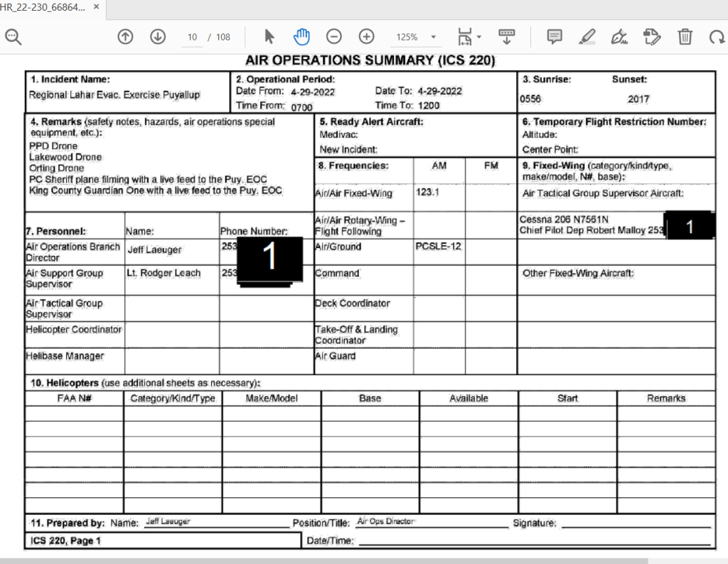The image size is (728, 564).
Task: Add a sticky note comment
Action: [x=555, y=37]
